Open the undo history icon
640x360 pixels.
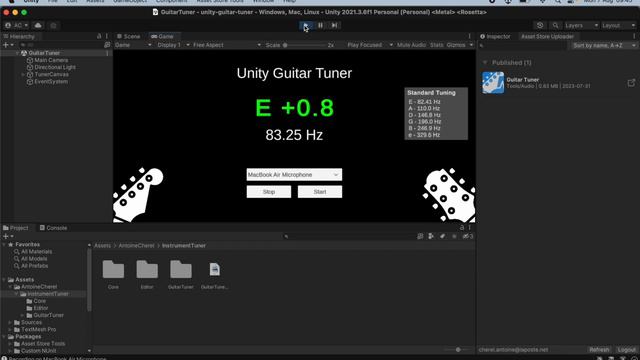[x=540, y=25]
